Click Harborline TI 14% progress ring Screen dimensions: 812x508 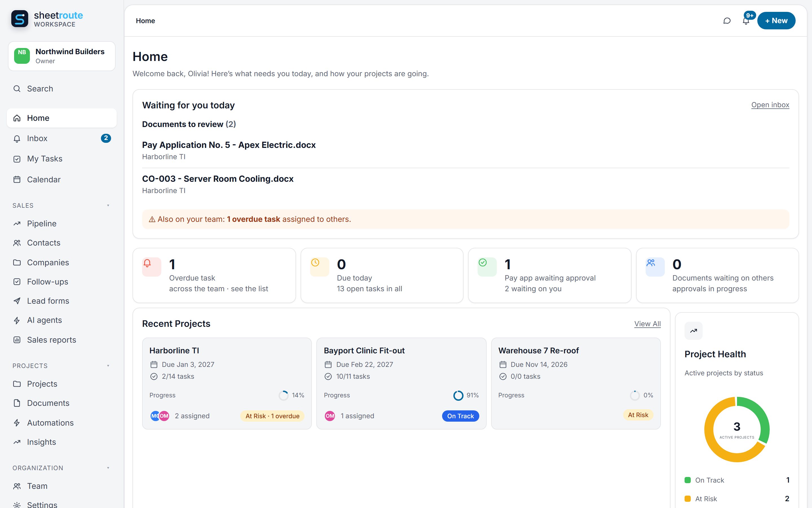[284, 395]
